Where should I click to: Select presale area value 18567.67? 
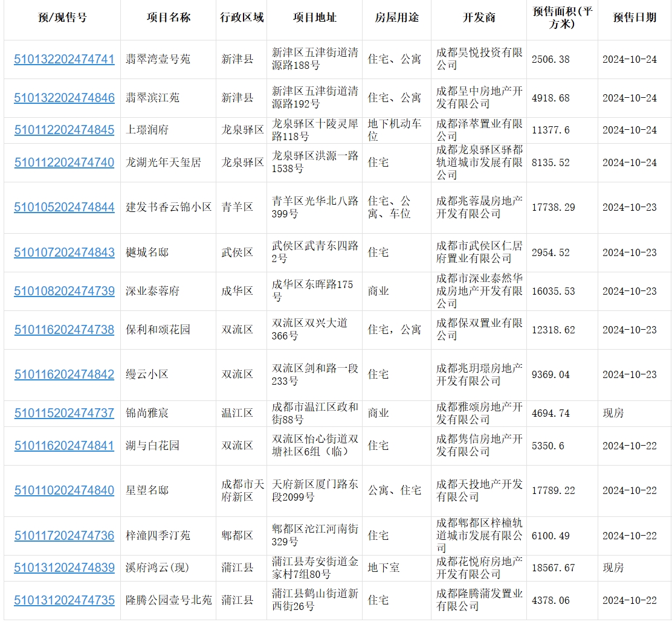coord(554,568)
